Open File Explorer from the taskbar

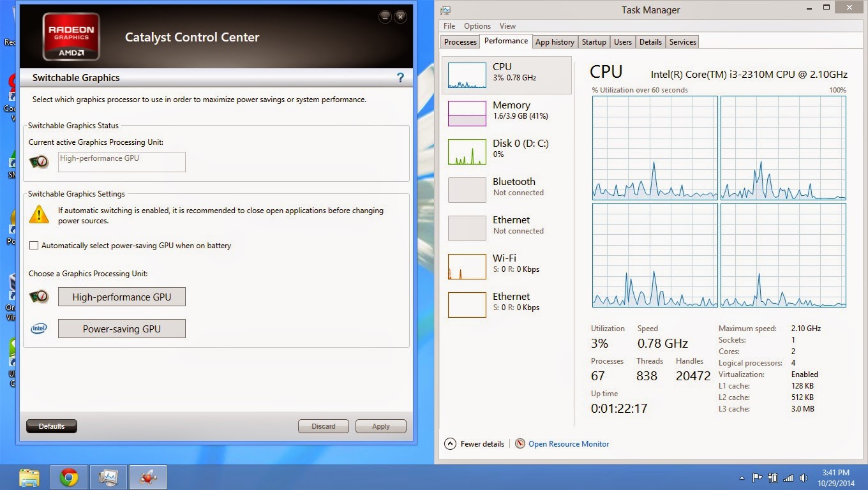pyautogui.click(x=29, y=477)
